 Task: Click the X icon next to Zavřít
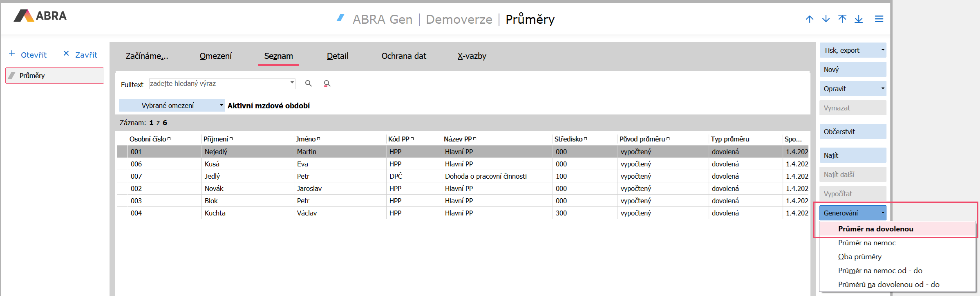click(66, 54)
